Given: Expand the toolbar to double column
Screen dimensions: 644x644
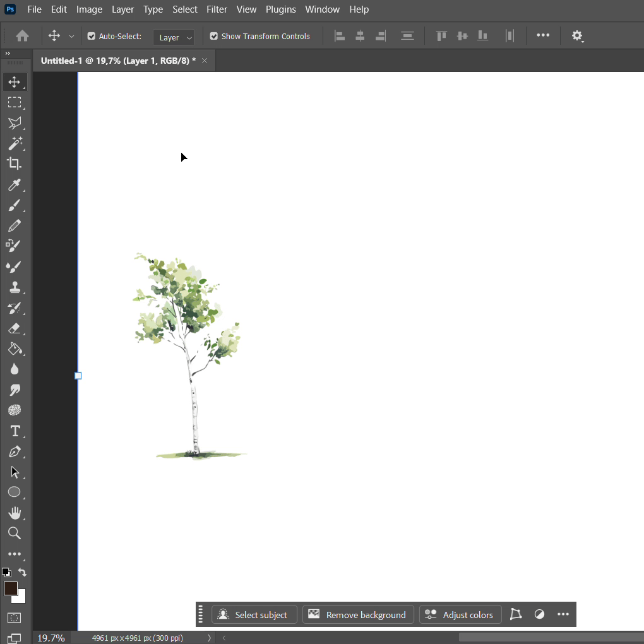Looking at the screenshot, I should tap(8, 54).
